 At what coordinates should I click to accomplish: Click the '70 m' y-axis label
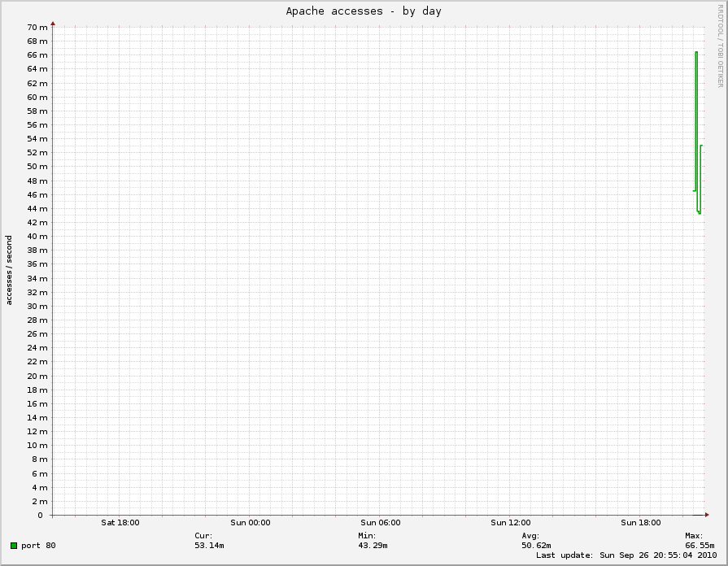click(37, 28)
